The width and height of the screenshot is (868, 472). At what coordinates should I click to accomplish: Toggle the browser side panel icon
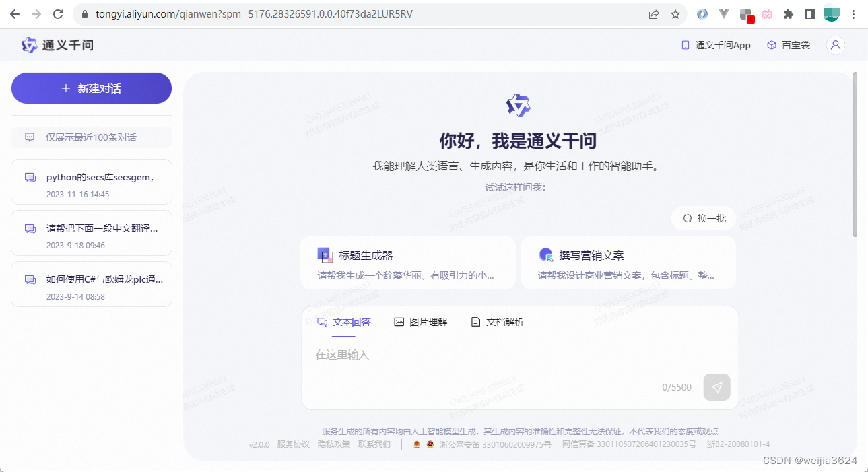pos(810,14)
